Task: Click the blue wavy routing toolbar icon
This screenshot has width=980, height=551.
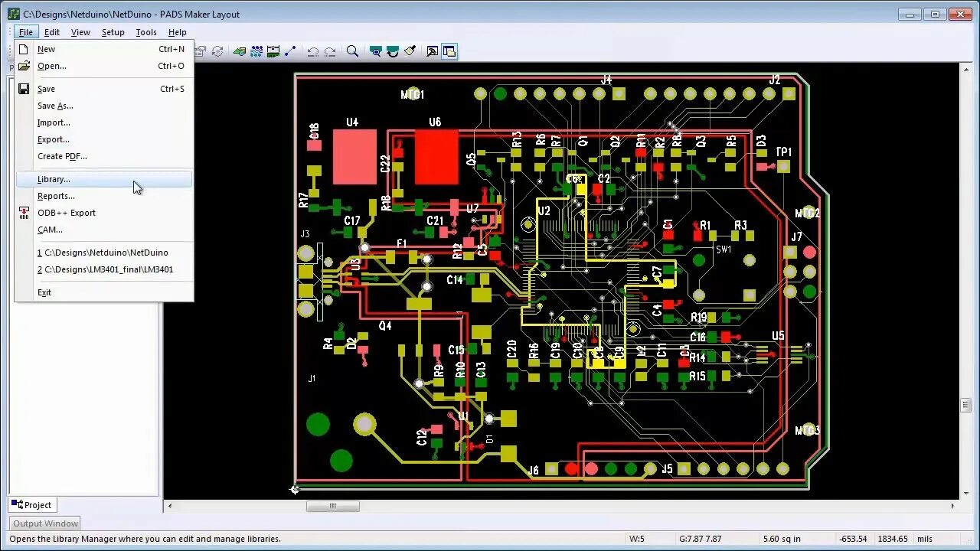Action: 256,51
